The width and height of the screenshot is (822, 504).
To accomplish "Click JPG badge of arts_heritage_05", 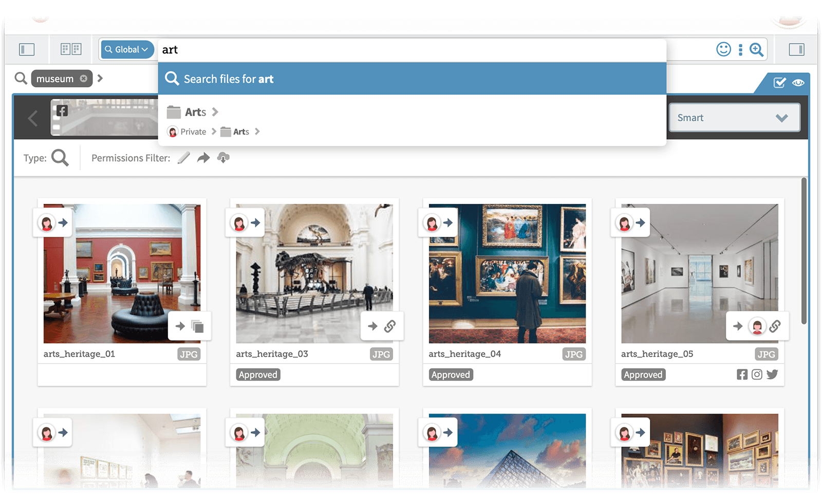I will click(767, 354).
